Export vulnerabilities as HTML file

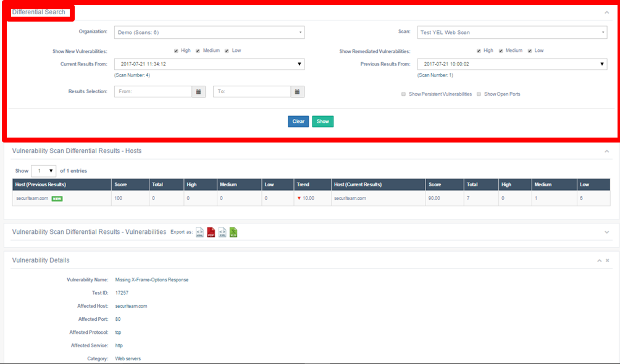pyautogui.click(x=199, y=233)
